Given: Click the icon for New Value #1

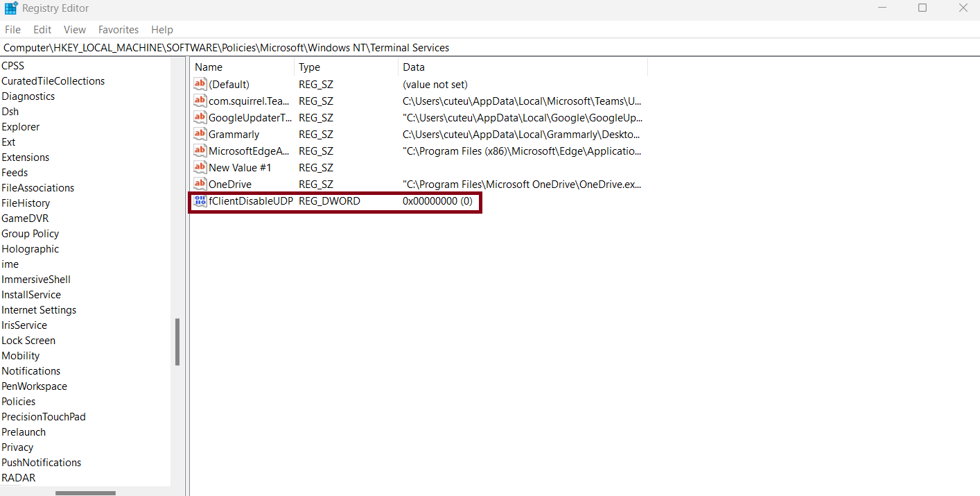Looking at the screenshot, I should click(200, 167).
